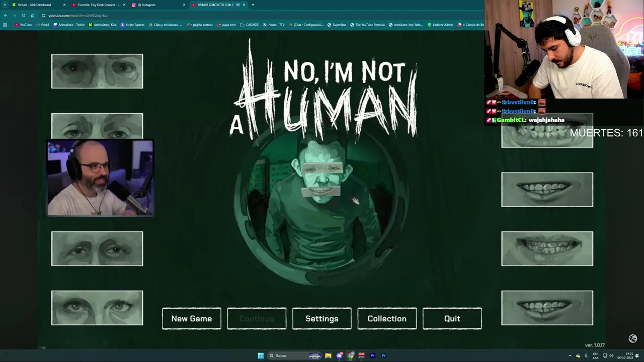Switch to the Turnstile: Tiny Desk Concert tab

click(x=98, y=5)
